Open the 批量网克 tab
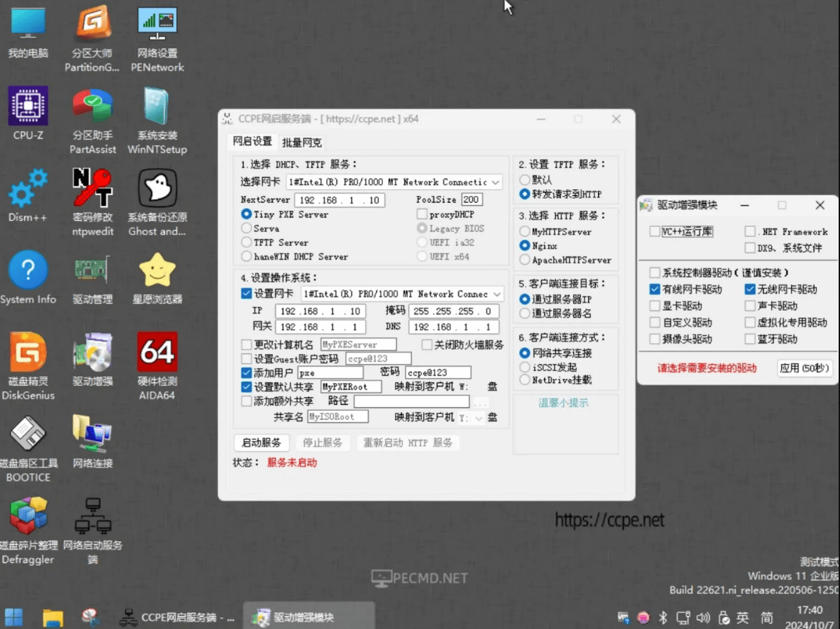 [302, 143]
